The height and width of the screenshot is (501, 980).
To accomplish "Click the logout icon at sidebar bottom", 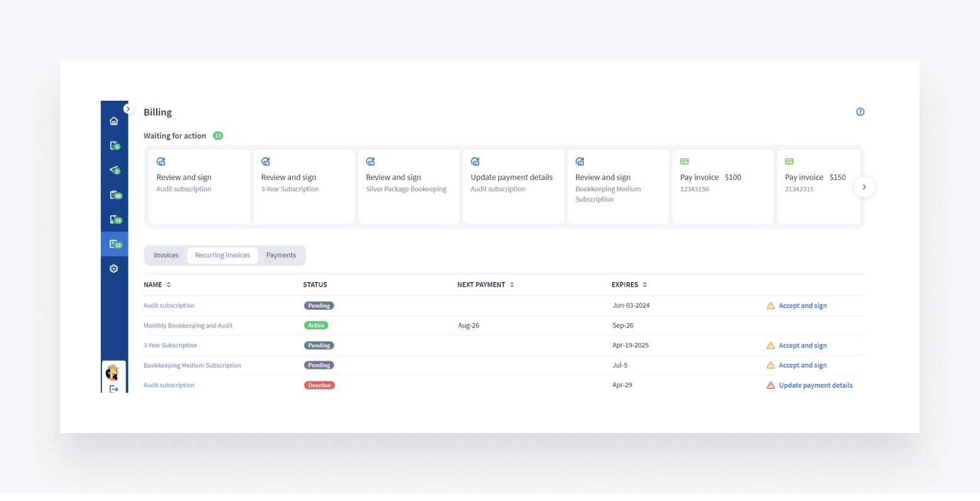I will click(x=114, y=389).
